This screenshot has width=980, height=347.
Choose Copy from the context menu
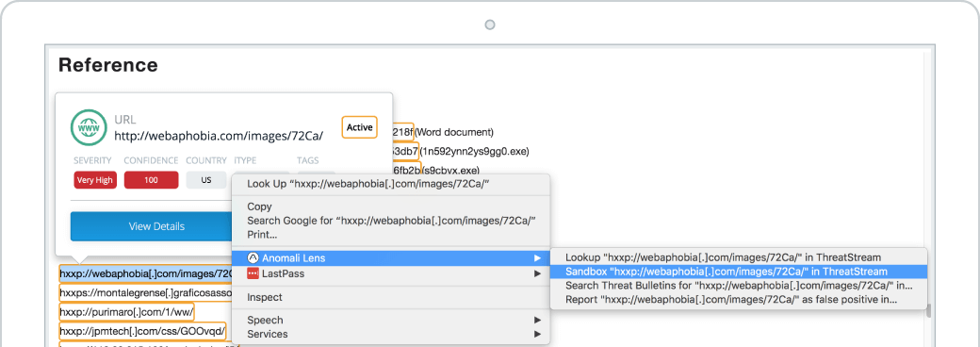coord(391,207)
